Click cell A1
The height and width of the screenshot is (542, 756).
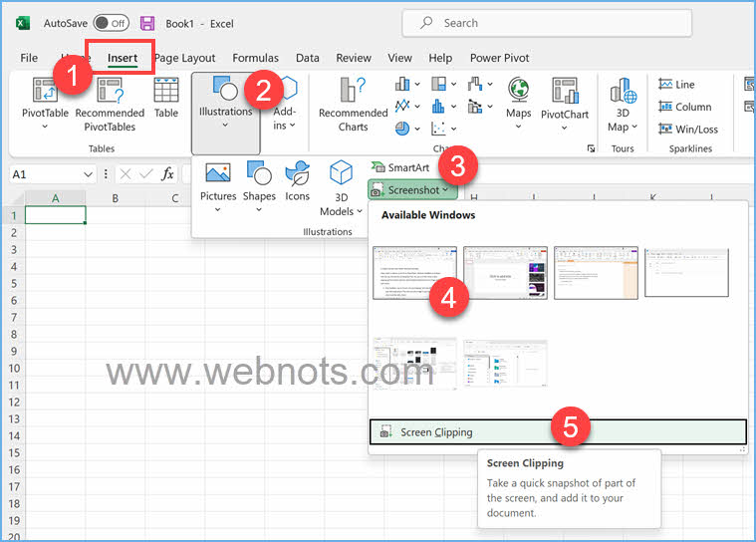[x=56, y=215]
